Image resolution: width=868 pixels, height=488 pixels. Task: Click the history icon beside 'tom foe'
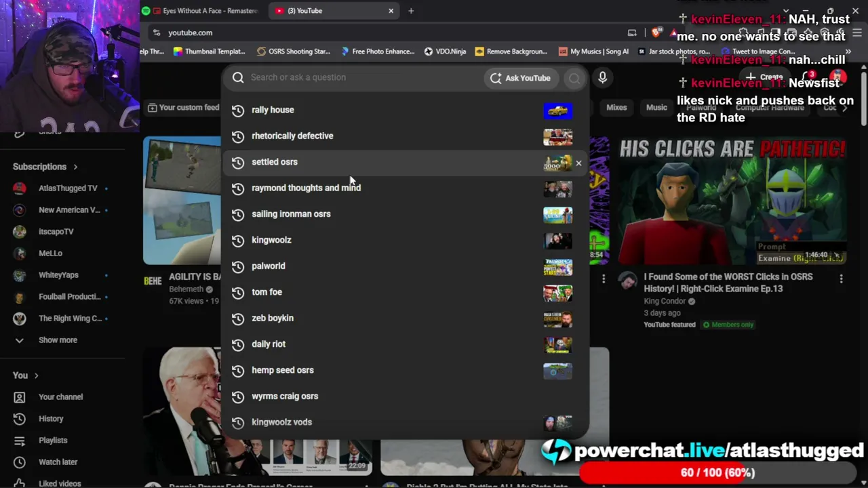point(238,293)
